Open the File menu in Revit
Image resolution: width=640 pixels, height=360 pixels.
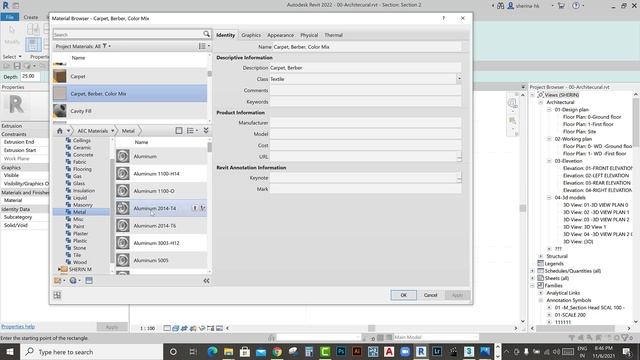[9, 17]
